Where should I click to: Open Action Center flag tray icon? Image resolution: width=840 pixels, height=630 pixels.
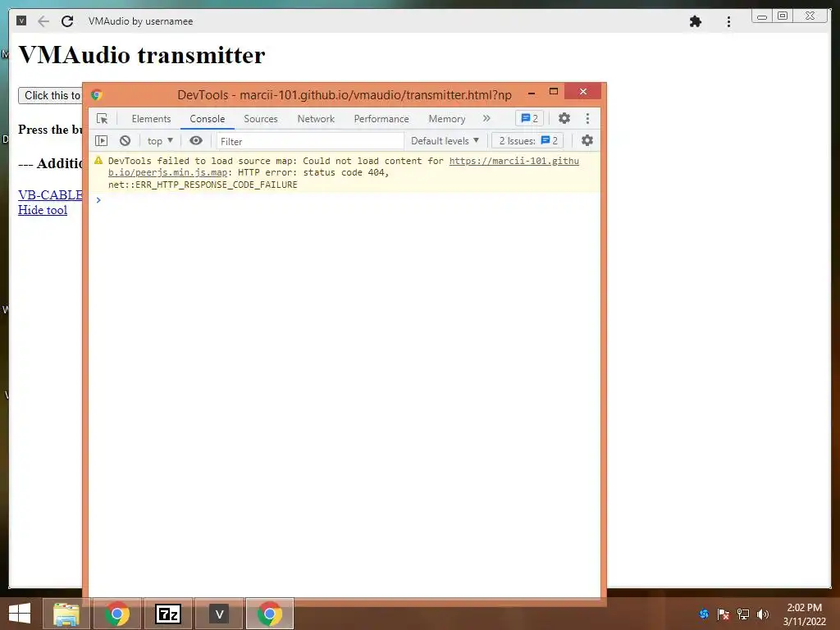pyautogui.click(x=724, y=614)
